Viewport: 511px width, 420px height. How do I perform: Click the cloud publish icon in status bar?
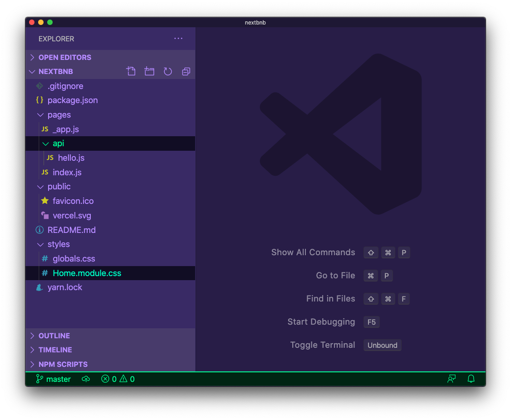86,379
